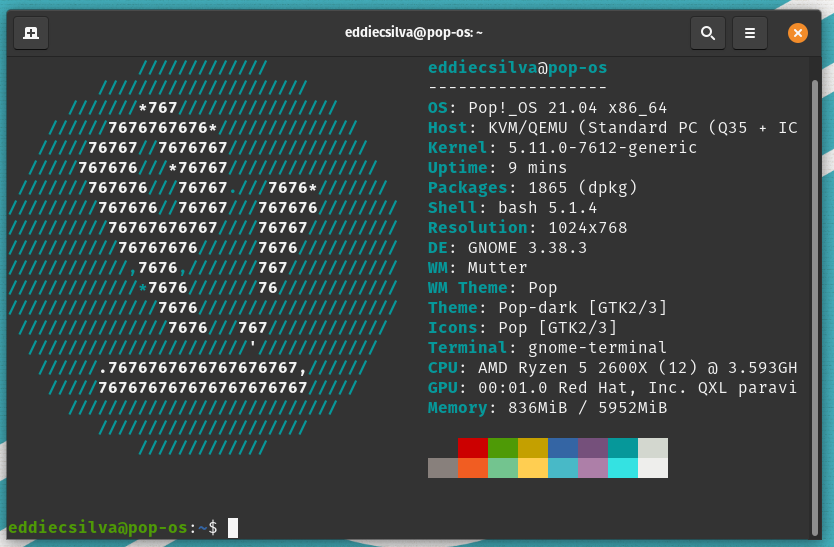Viewport: 834px width, 547px height.
Task: Click the "Memory" label in the system info
Action: 457,408
